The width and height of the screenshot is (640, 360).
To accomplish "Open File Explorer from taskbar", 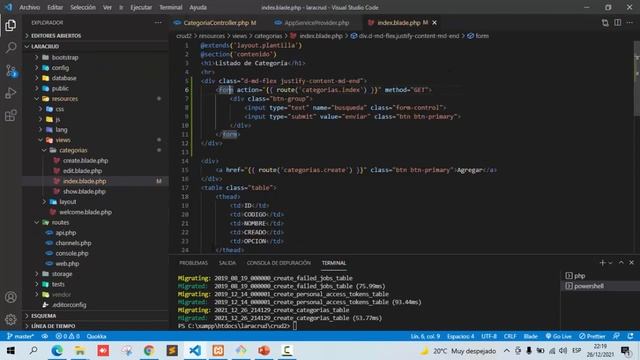I will [80, 351].
